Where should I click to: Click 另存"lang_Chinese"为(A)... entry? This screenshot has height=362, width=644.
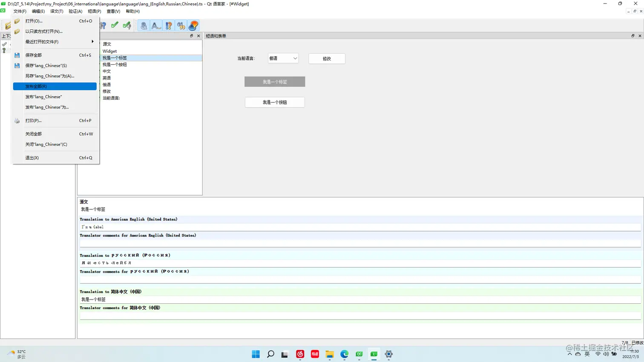pos(55,76)
